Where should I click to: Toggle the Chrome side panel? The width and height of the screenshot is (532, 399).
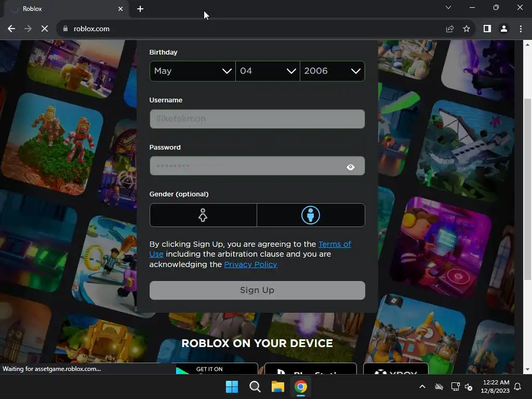(x=487, y=29)
